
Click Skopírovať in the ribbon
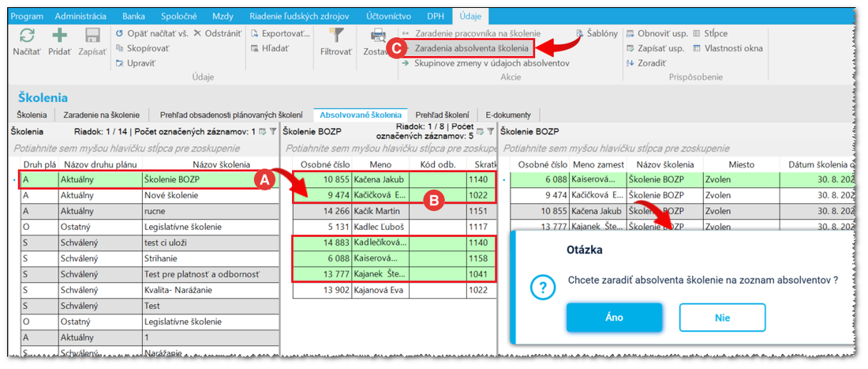point(142,48)
